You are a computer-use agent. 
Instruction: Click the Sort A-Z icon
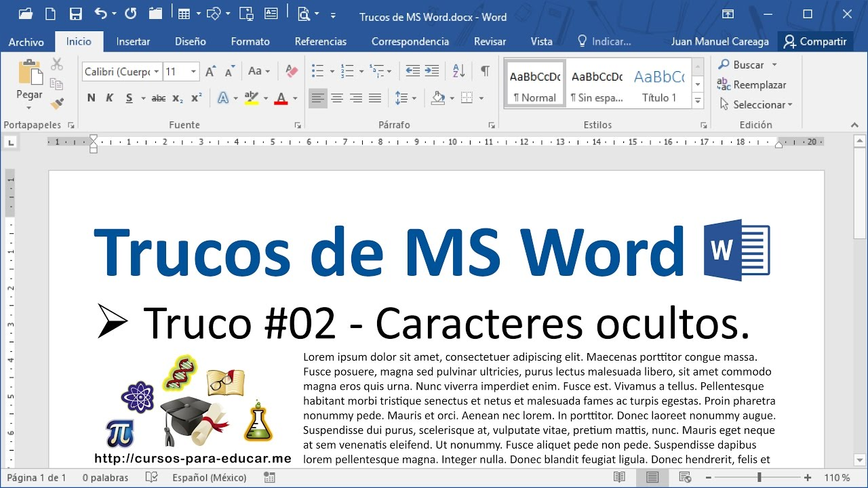coord(458,71)
